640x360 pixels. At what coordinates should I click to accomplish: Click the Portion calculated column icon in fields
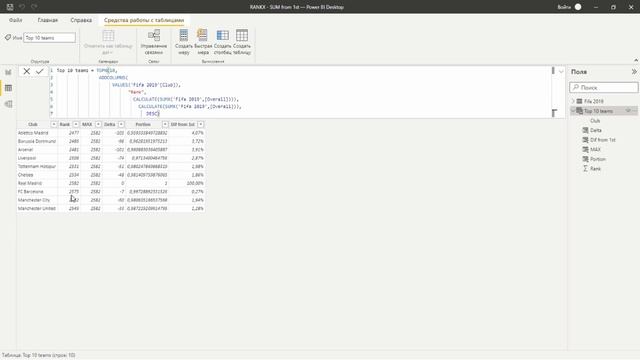(585, 159)
